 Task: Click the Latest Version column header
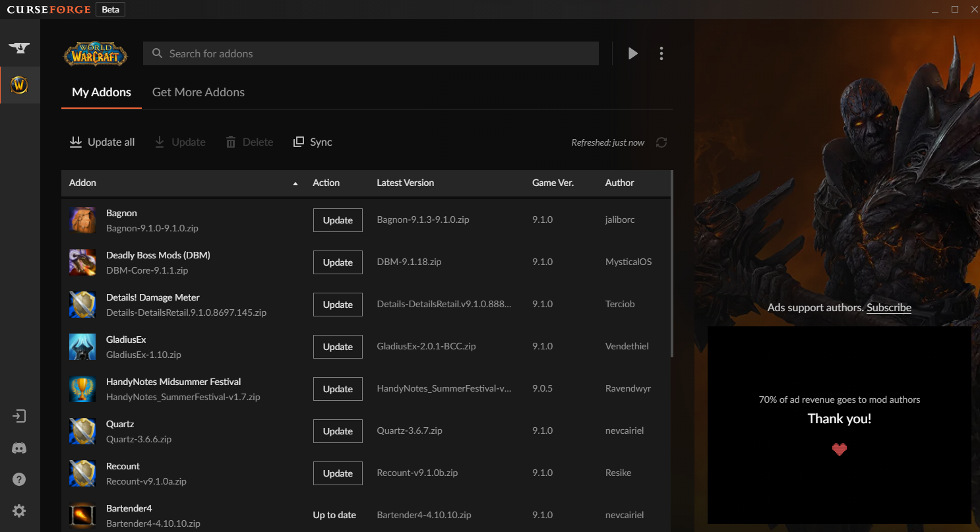(x=406, y=183)
